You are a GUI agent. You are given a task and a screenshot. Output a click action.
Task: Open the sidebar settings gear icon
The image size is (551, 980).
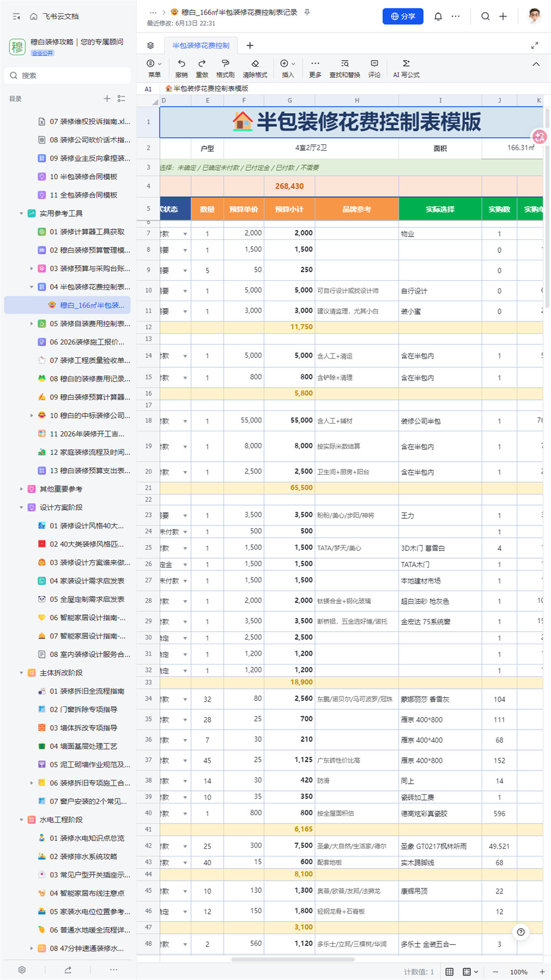tap(21, 970)
